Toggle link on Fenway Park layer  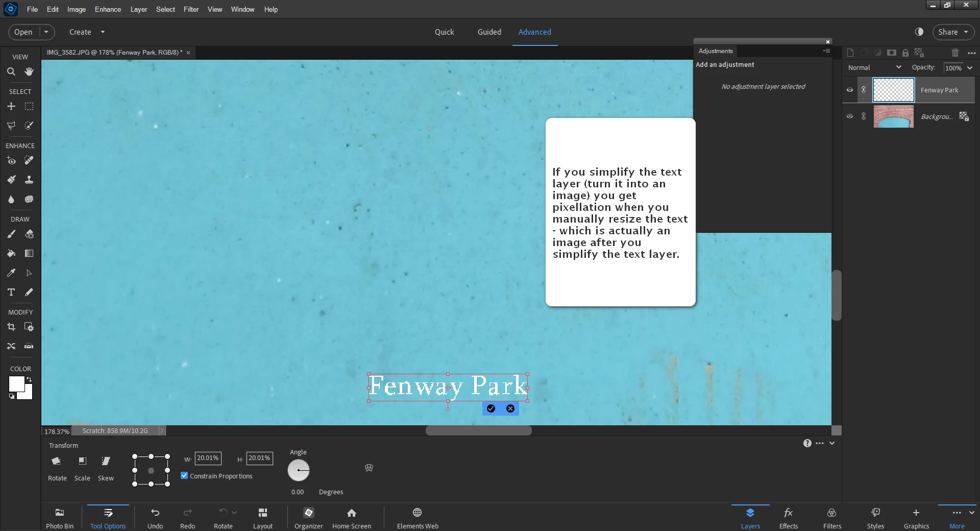pyautogui.click(x=864, y=90)
